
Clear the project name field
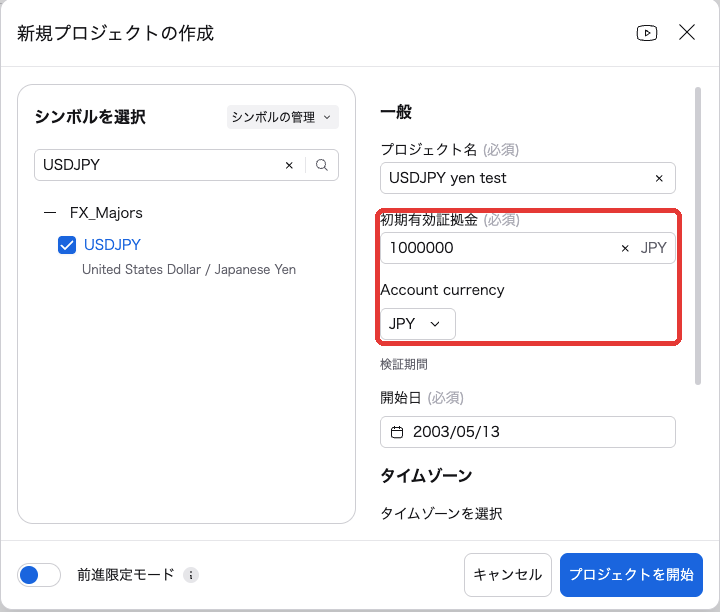tap(659, 178)
